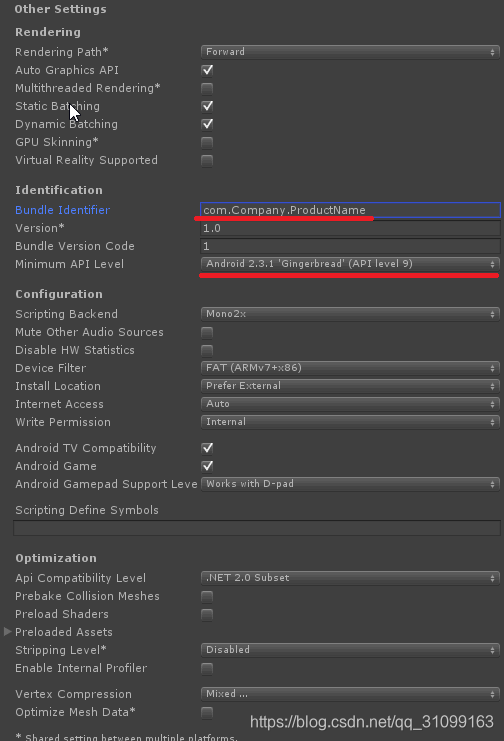Image resolution: width=504 pixels, height=741 pixels.
Task: Enable the Optimize Mesh Data checkbox
Action: pyautogui.click(x=207, y=712)
